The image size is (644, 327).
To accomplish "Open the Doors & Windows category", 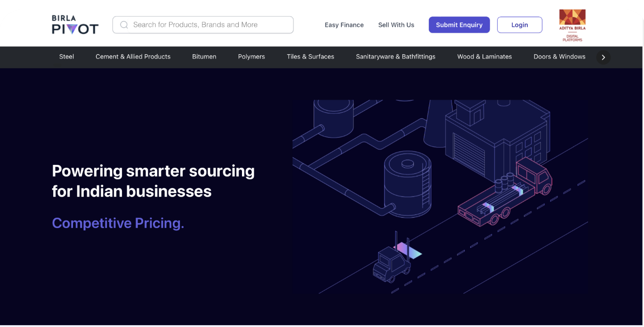I will tap(559, 57).
